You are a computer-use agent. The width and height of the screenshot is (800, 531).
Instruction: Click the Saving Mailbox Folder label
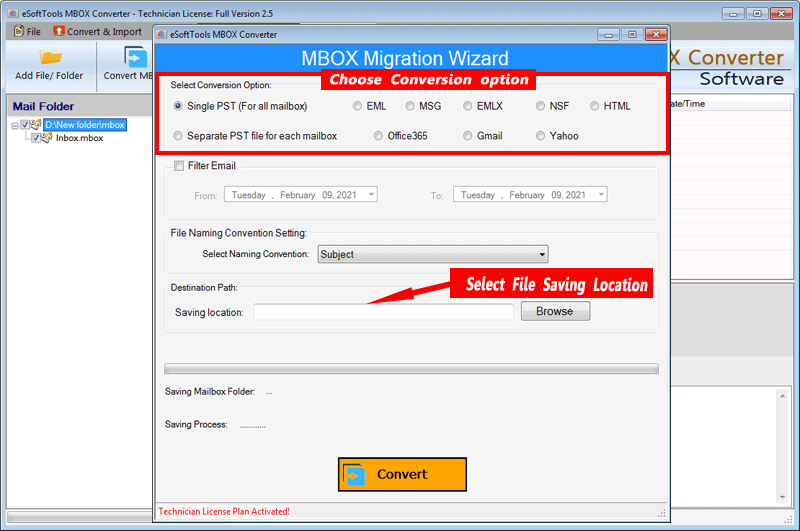pos(210,392)
